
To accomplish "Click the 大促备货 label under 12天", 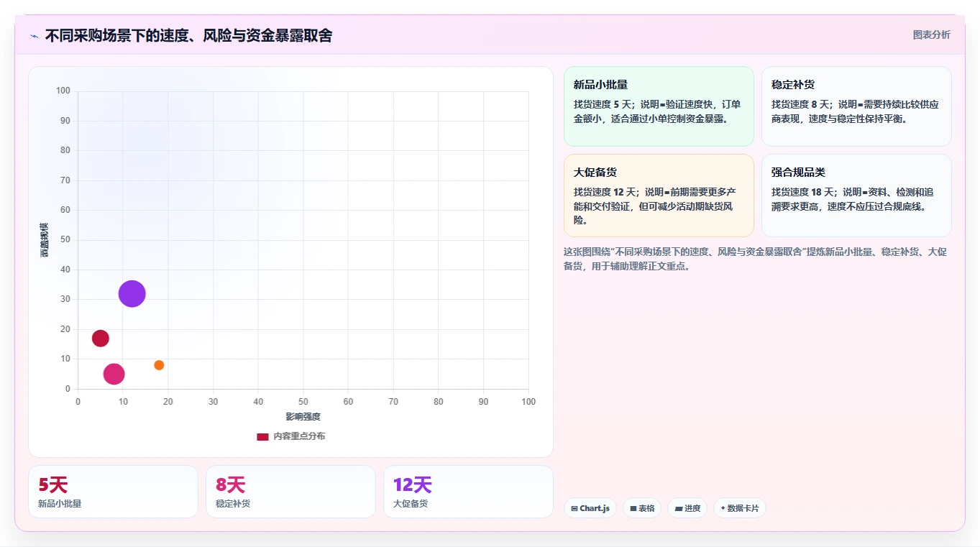I will [x=411, y=504].
